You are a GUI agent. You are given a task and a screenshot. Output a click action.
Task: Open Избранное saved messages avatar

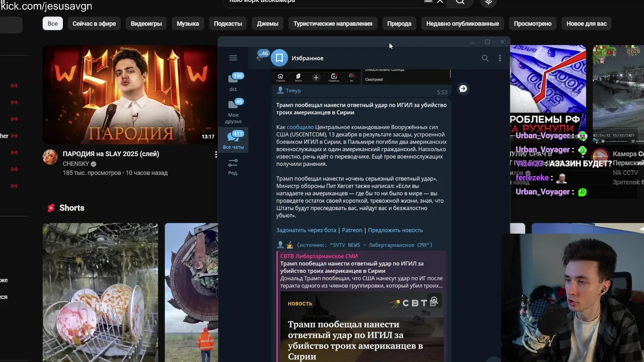coord(279,58)
